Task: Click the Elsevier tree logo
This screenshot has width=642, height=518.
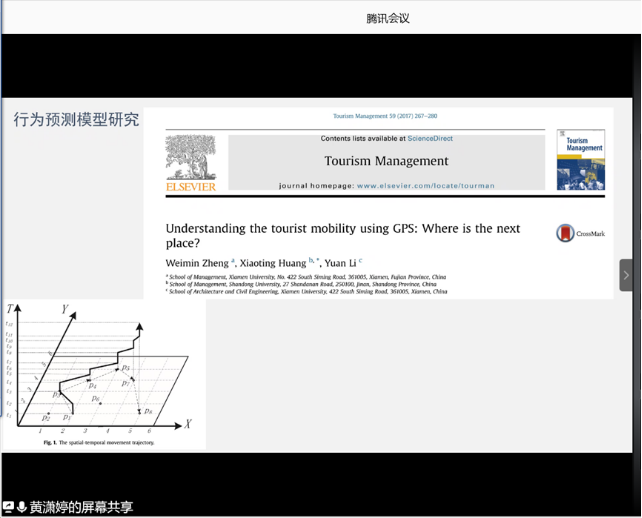Action: tap(190, 157)
